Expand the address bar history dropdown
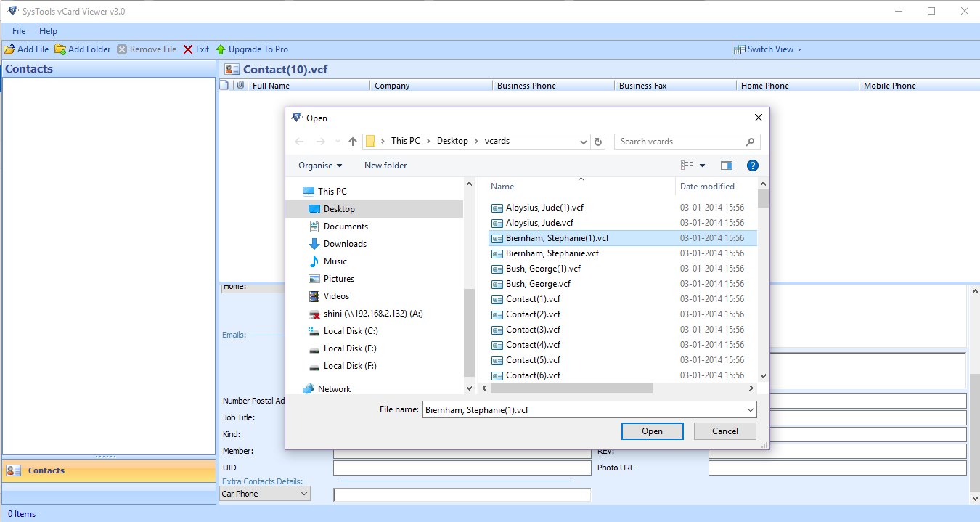The height and width of the screenshot is (522, 980). (x=584, y=142)
